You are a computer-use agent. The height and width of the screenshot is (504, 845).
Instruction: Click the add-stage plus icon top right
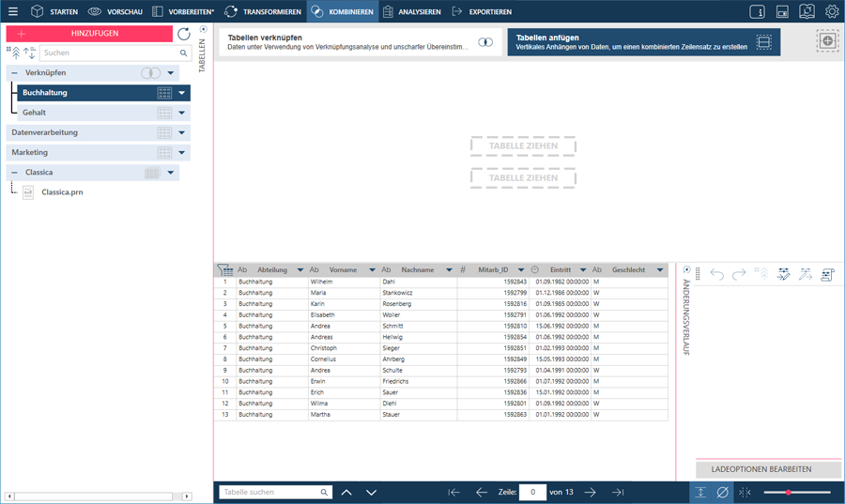tap(828, 41)
